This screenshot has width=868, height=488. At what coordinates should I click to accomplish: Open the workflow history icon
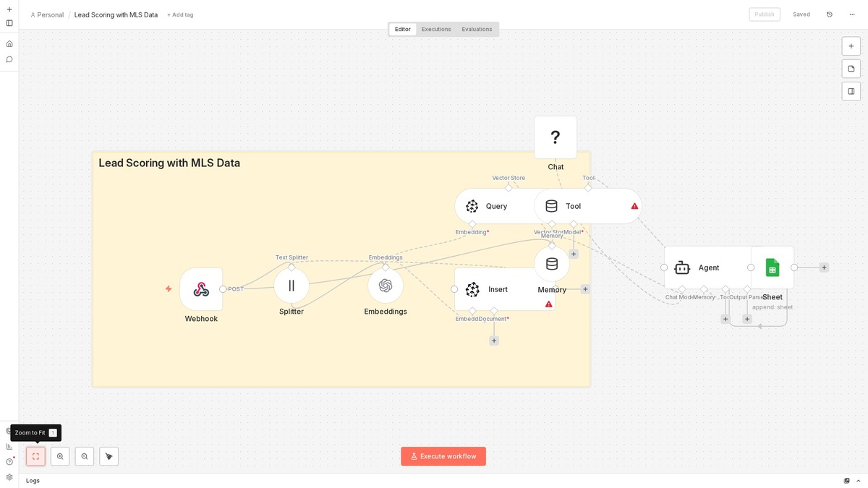[x=830, y=14]
